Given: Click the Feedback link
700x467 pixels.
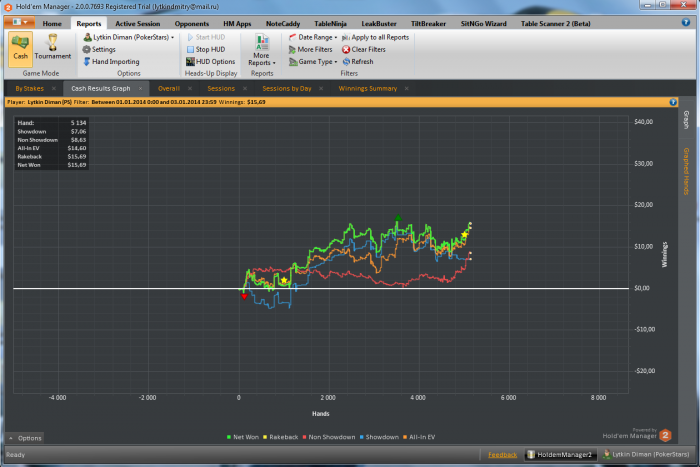Looking at the screenshot, I should (502, 454).
